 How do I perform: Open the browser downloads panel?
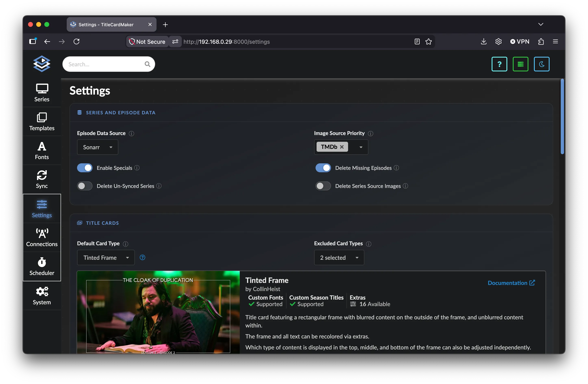click(x=483, y=41)
